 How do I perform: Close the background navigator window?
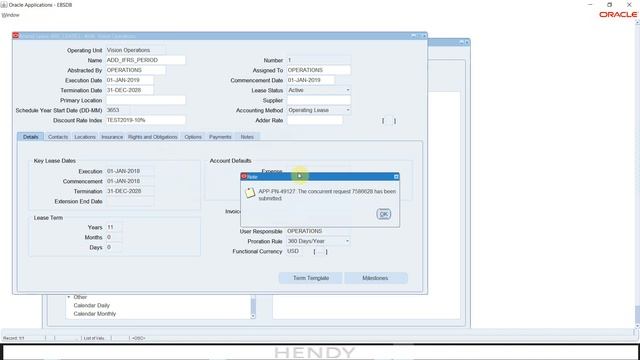pyautogui.click(x=467, y=42)
